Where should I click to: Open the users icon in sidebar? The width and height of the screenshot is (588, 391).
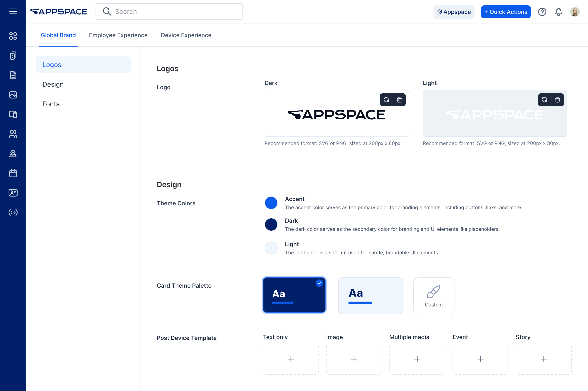pyautogui.click(x=13, y=134)
